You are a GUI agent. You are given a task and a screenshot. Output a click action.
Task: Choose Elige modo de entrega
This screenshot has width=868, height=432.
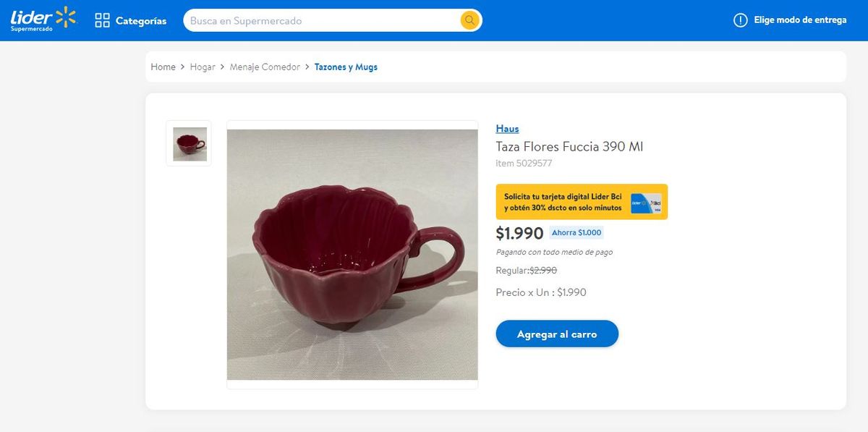(x=800, y=20)
